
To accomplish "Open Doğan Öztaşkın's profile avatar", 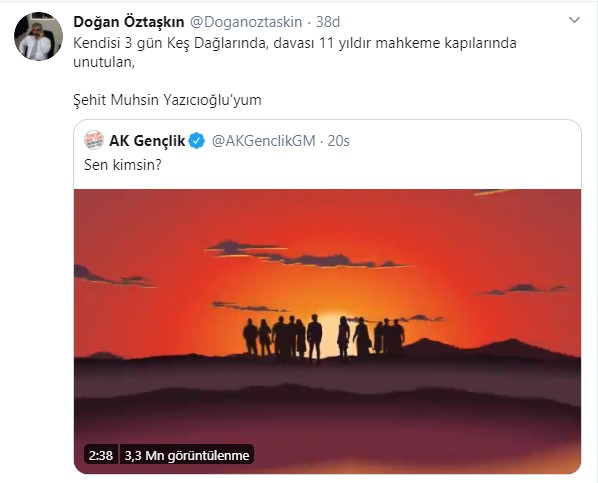I will click(x=38, y=36).
